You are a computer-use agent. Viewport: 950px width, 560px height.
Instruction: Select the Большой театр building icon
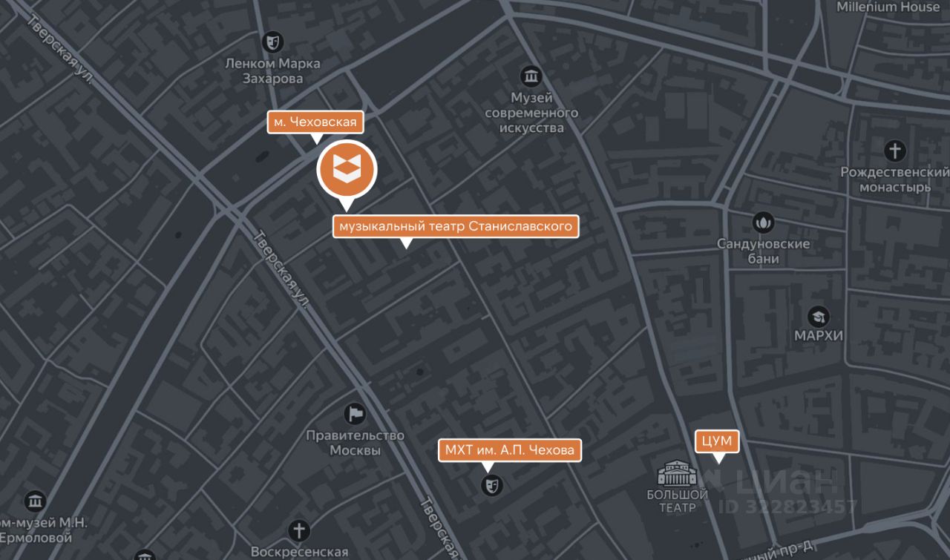(674, 472)
